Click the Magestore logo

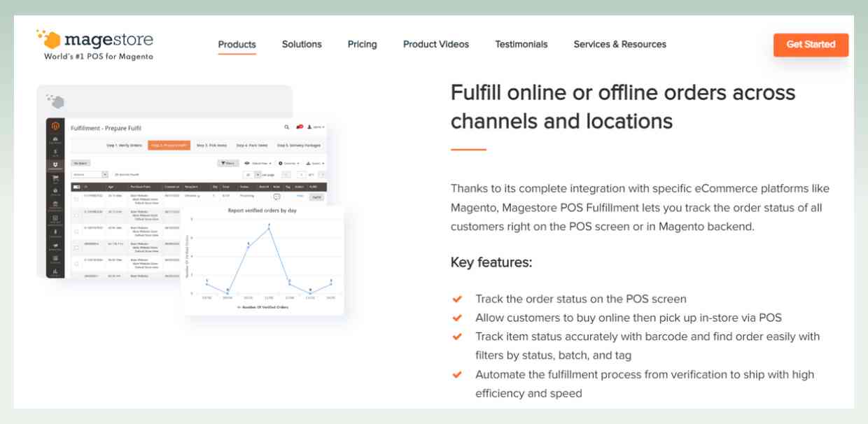coord(94,44)
